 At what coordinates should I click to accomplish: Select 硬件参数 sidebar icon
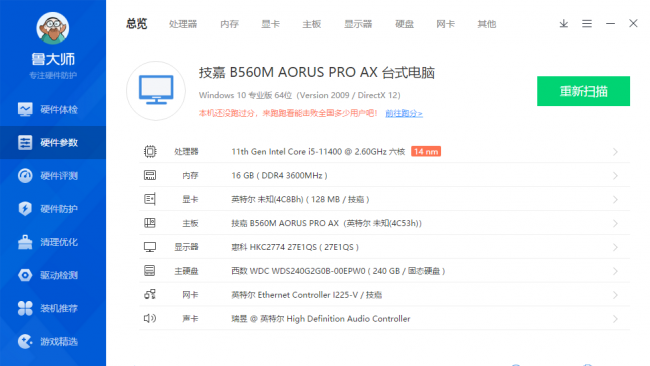(x=25, y=142)
